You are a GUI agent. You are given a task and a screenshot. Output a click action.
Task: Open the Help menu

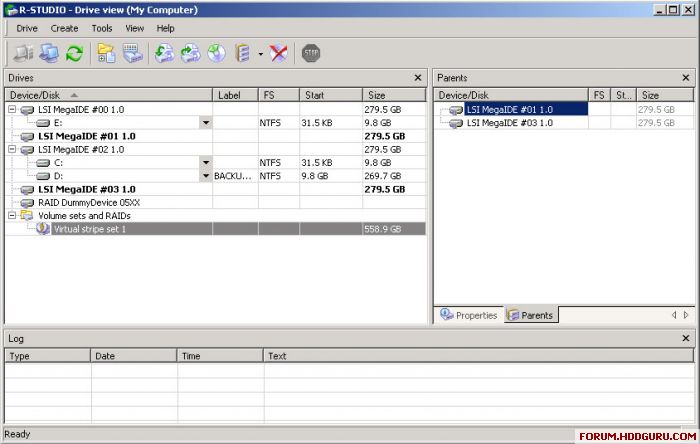coord(165,29)
